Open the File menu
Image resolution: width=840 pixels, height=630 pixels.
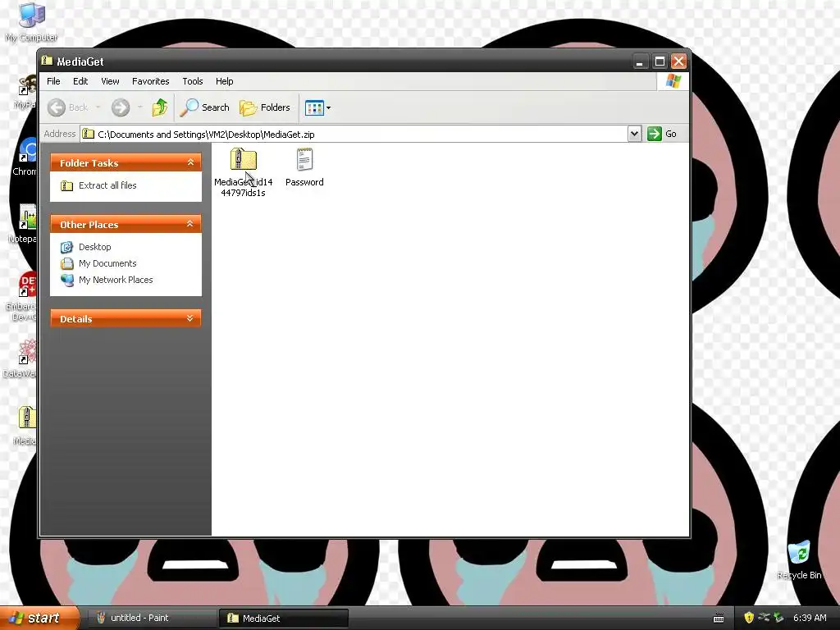[x=53, y=81]
